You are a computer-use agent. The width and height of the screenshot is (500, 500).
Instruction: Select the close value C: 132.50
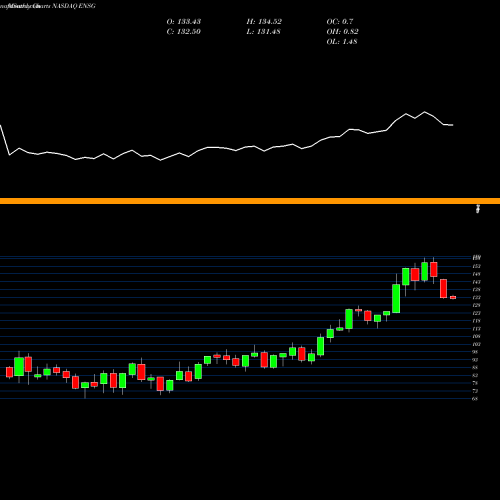pos(184,32)
